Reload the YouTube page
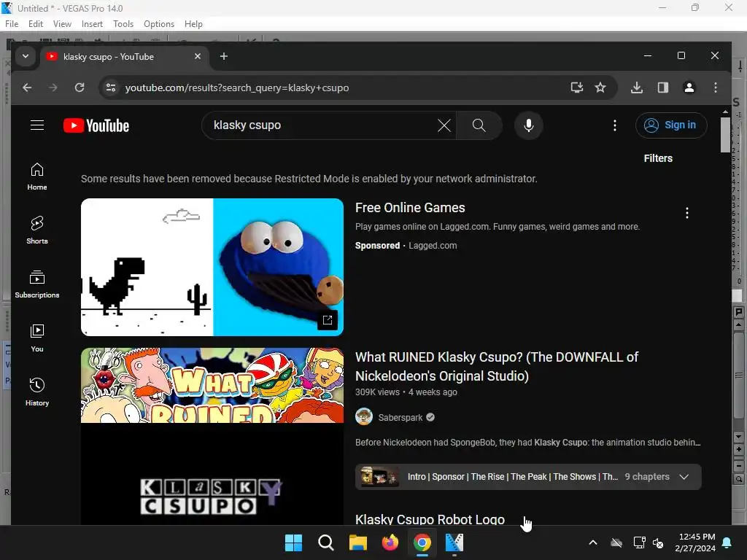Image resolution: width=747 pixels, height=560 pixels. point(80,87)
